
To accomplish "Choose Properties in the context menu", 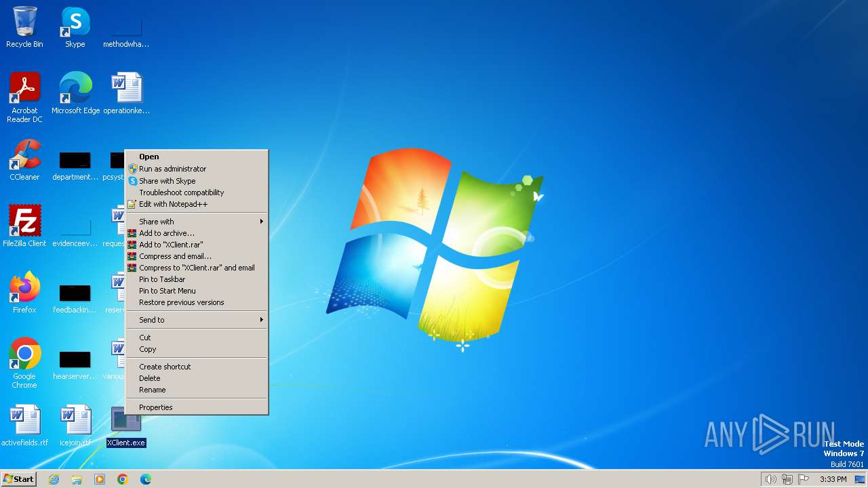I will tap(197, 407).
